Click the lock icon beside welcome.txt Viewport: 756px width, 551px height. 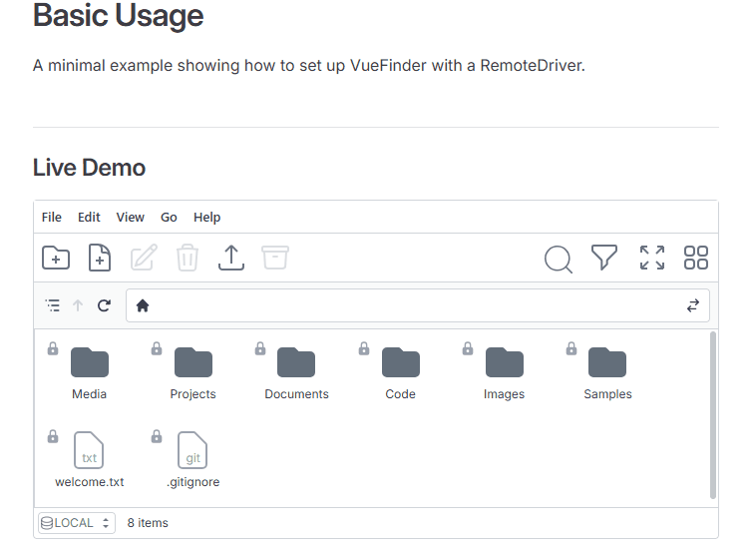53,436
